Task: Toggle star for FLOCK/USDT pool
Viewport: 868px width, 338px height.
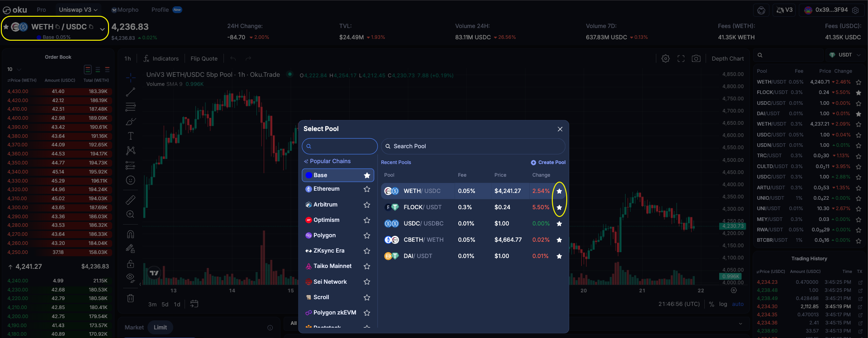Action: [x=559, y=207]
